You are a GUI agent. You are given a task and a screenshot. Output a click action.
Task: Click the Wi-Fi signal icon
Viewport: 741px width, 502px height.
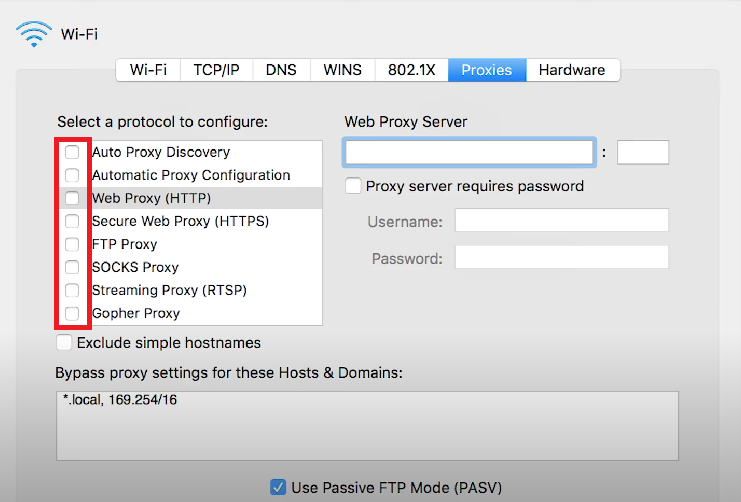[x=34, y=34]
